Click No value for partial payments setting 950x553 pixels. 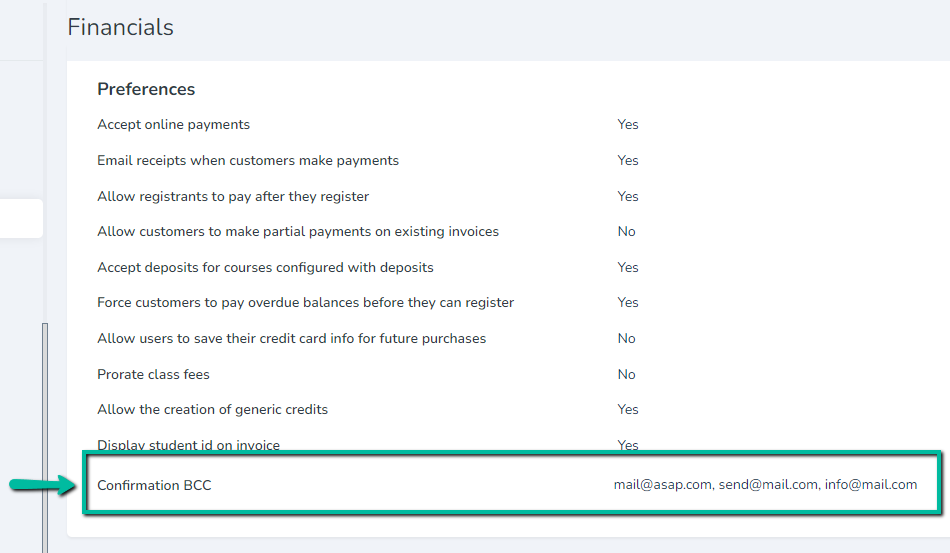[x=626, y=231]
